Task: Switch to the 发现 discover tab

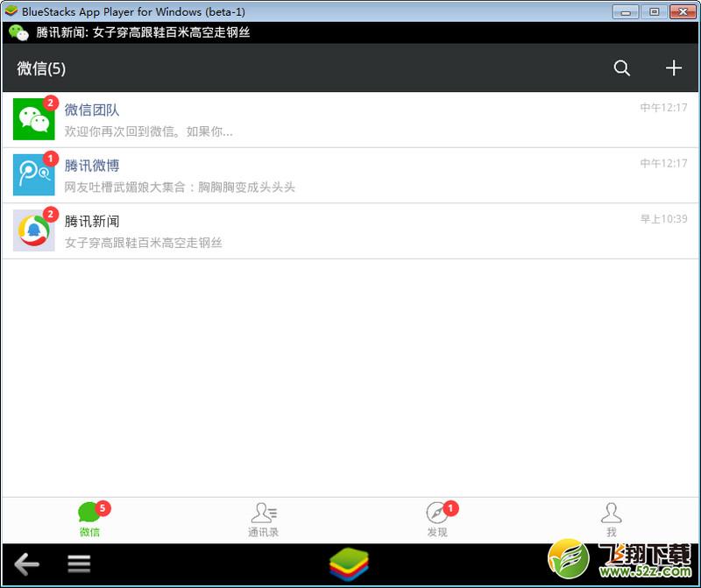Action: [437, 520]
